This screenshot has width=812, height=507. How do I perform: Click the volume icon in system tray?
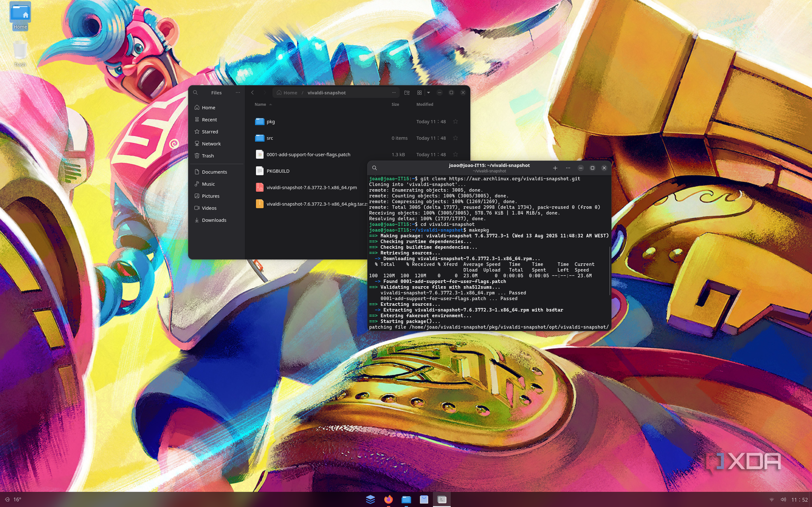click(783, 500)
